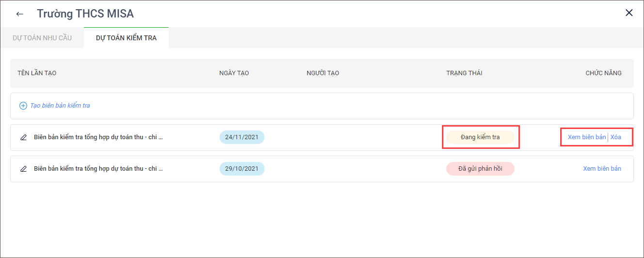Open Xem biên bản for the Đã gửi phản hồi record
This screenshot has height=258, width=644.
602,169
